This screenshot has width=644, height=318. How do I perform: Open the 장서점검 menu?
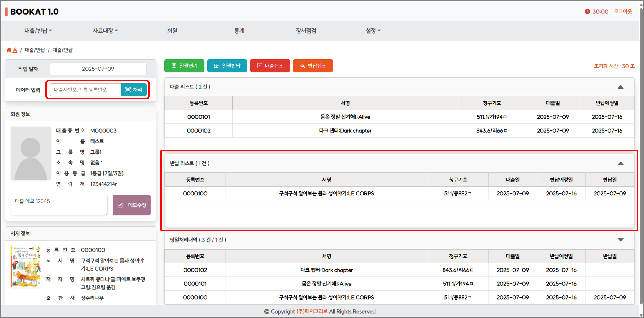[306, 31]
